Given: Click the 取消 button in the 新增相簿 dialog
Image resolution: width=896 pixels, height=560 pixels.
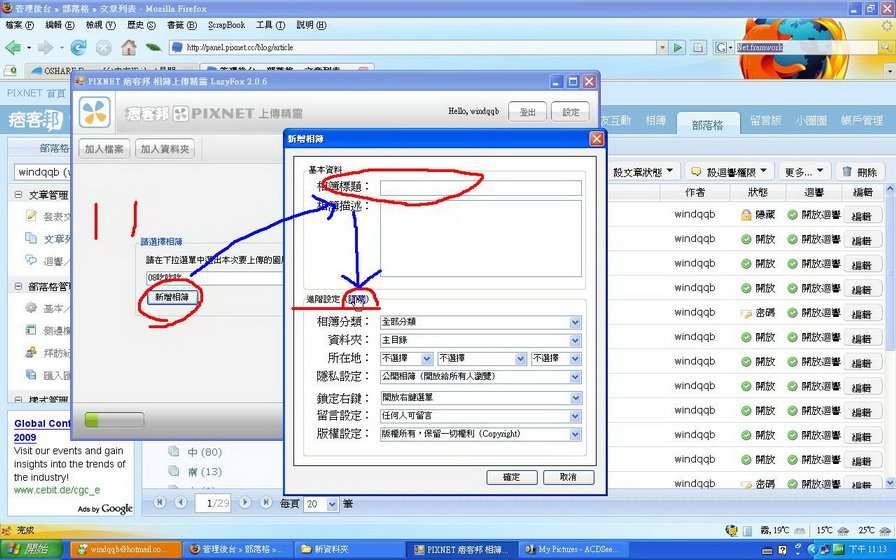Looking at the screenshot, I should (x=568, y=477).
